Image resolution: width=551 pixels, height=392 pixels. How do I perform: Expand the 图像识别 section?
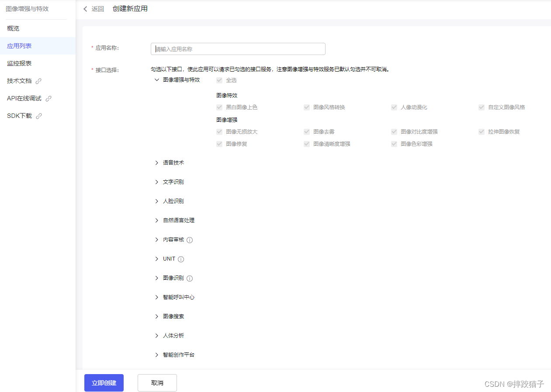pyautogui.click(x=156, y=278)
